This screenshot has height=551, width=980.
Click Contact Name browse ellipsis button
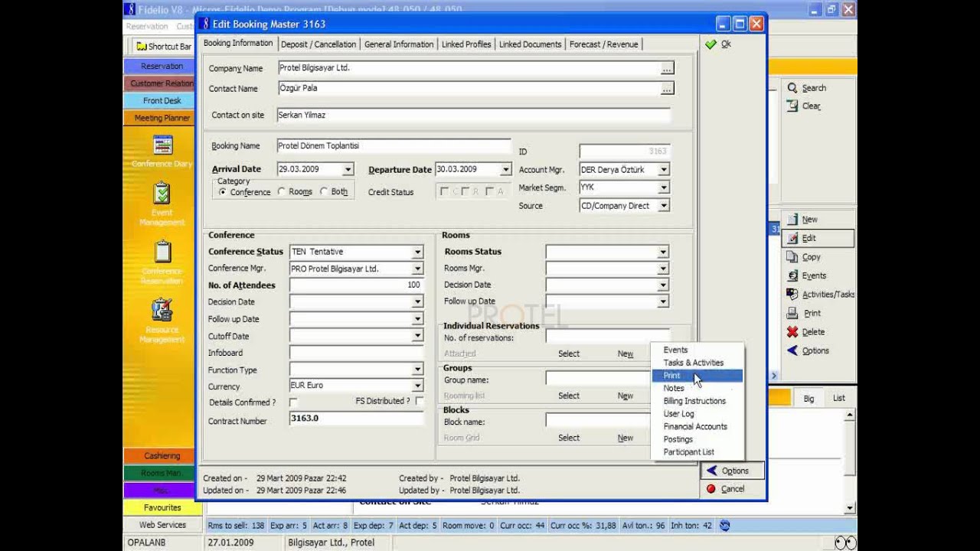pyautogui.click(x=668, y=89)
